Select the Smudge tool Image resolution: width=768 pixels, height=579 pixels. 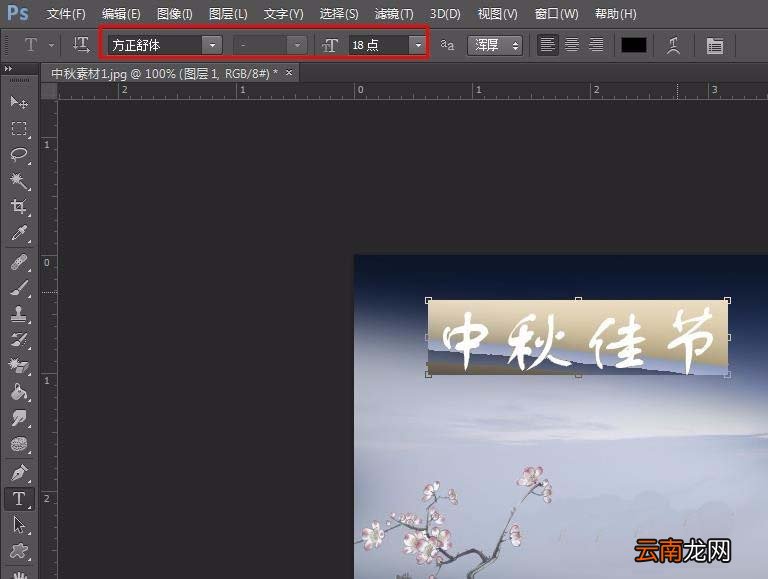click(19, 418)
